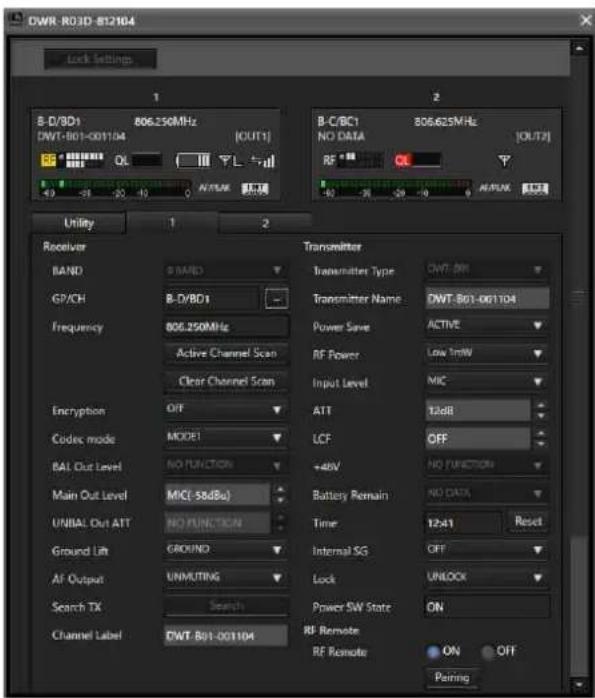Click the Frequency field 806.250MHz
Viewport: 595px width, 698px height.
pyautogui.click(x=226, y=327)
